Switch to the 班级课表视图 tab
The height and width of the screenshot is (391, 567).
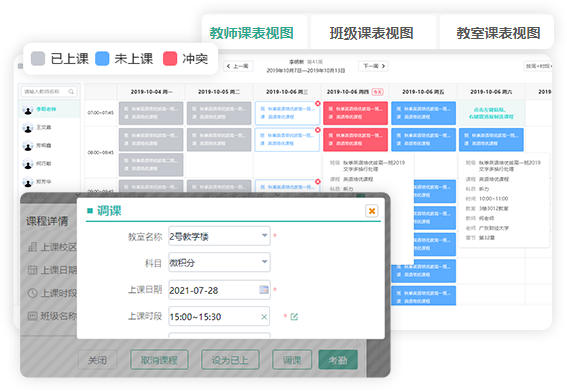pos(372,33)
